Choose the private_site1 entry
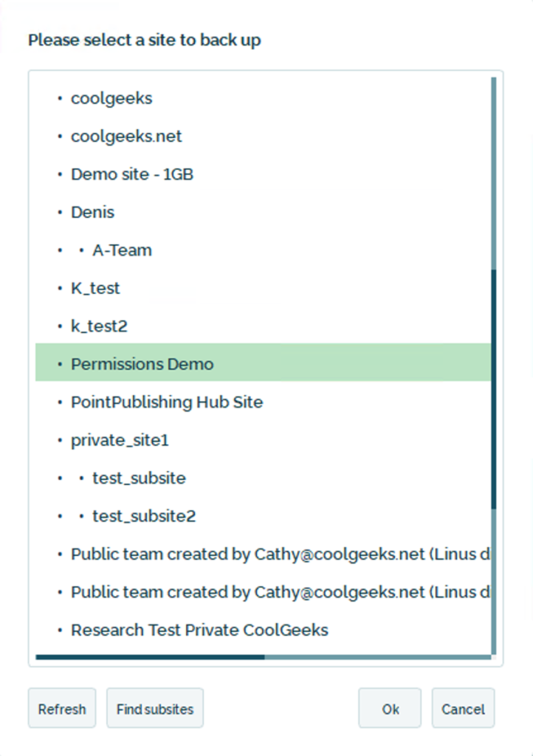533x756 pixels. (x=120, y=440)
